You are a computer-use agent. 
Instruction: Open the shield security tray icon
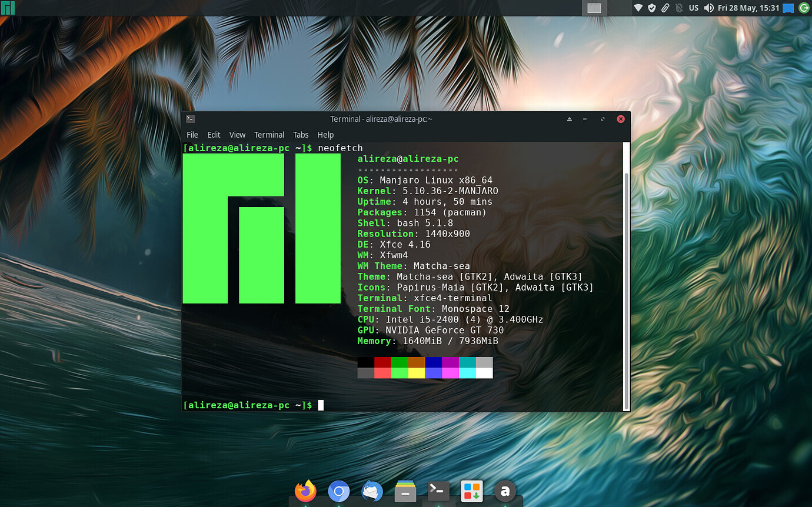[651, 8]
